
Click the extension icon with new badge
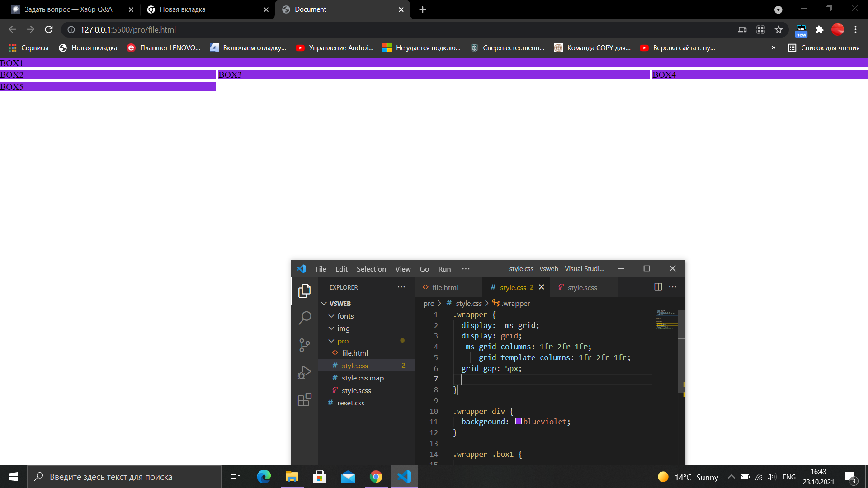pyautogui.click(x=801, y=30)
